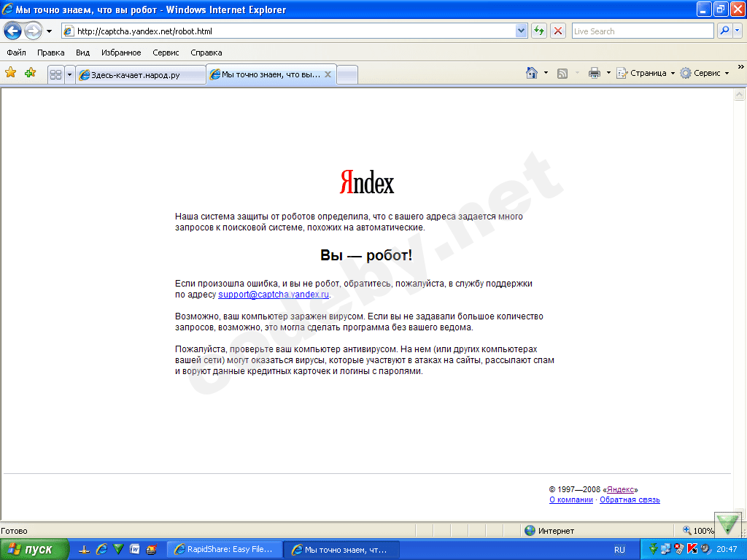Switch to RapidShare taskbar window button

click(x=225, y=549)
